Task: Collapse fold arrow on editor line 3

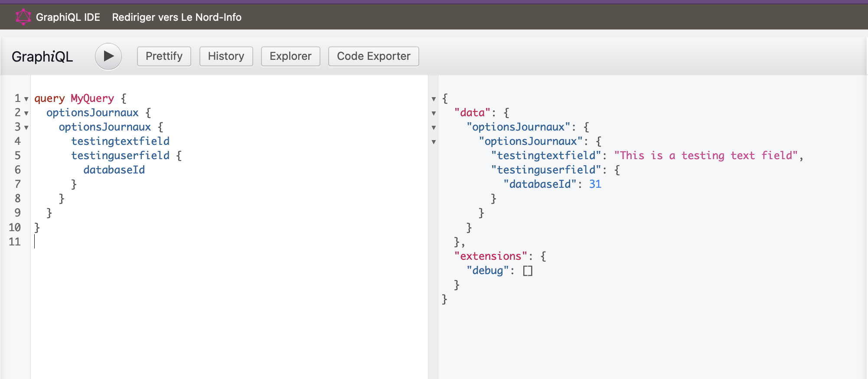Action: click(x=26, y=128)
